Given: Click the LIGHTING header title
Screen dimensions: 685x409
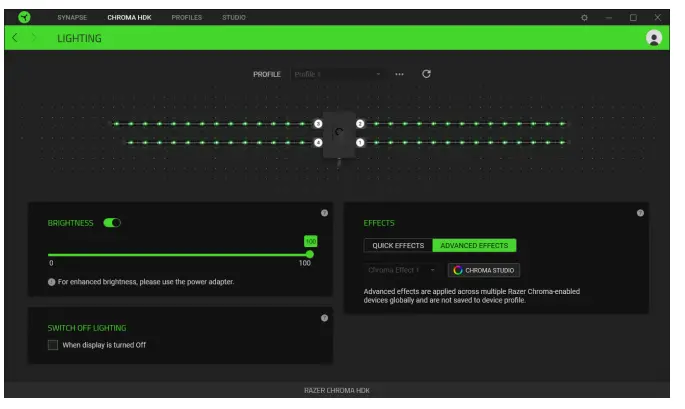Looking at the screenshot, I should click(80, 38).
